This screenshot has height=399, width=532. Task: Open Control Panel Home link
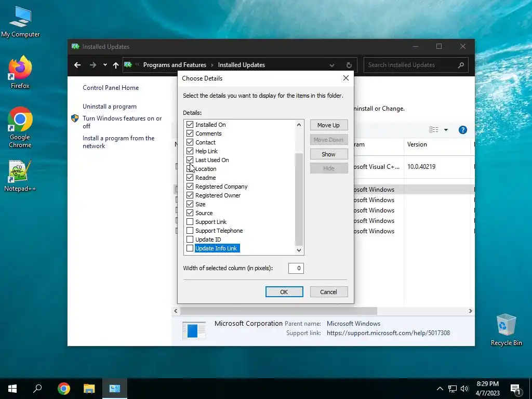(x=111, y=88)
